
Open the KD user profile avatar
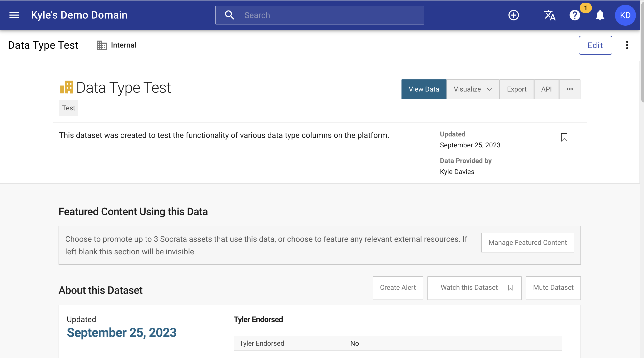(625, 15)
